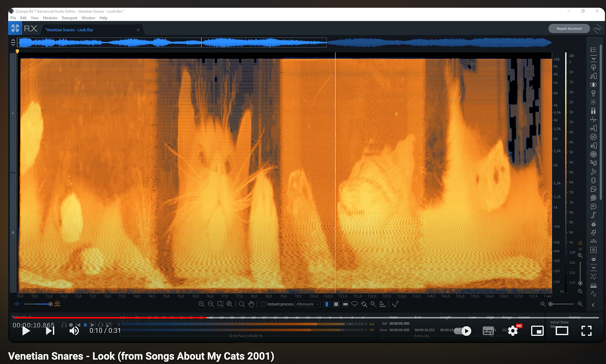Open the Deconstruct puzzle-piece module icon
The width and height of the screenshot is (606, 364).
593,180
